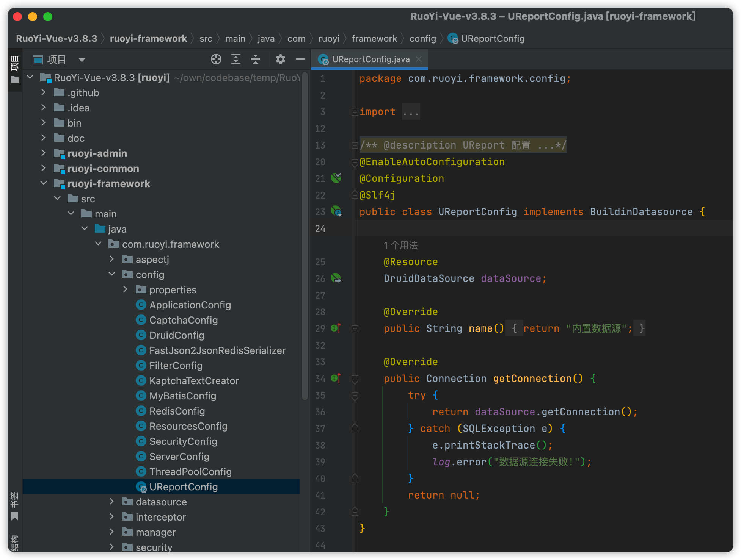Expand the aspectj package
This screenshot has width=741, height=560.
coord(112,259)
